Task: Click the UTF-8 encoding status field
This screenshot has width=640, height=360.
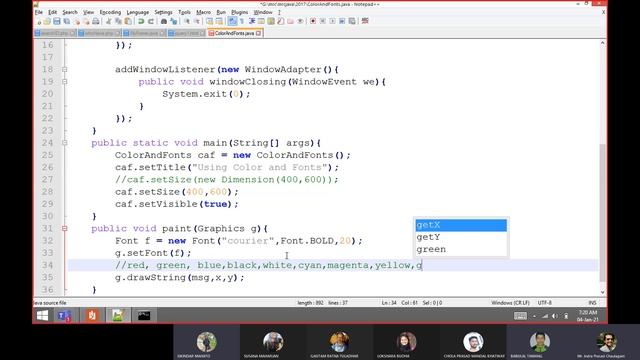Action: point(544,303)
